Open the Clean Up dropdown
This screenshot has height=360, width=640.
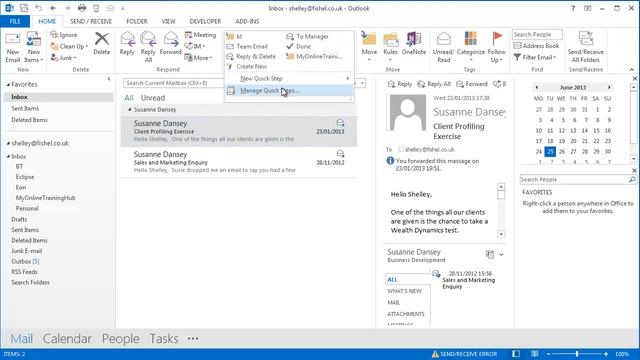pos(69,47)
